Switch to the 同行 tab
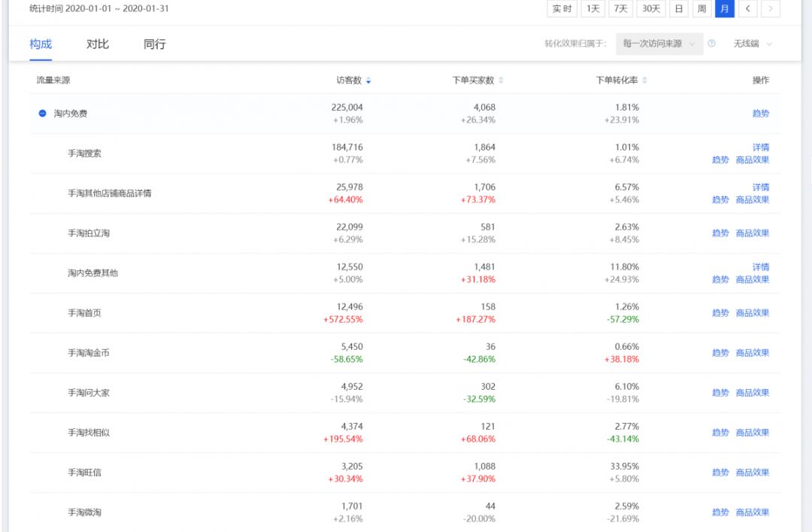 coord(155,44)
